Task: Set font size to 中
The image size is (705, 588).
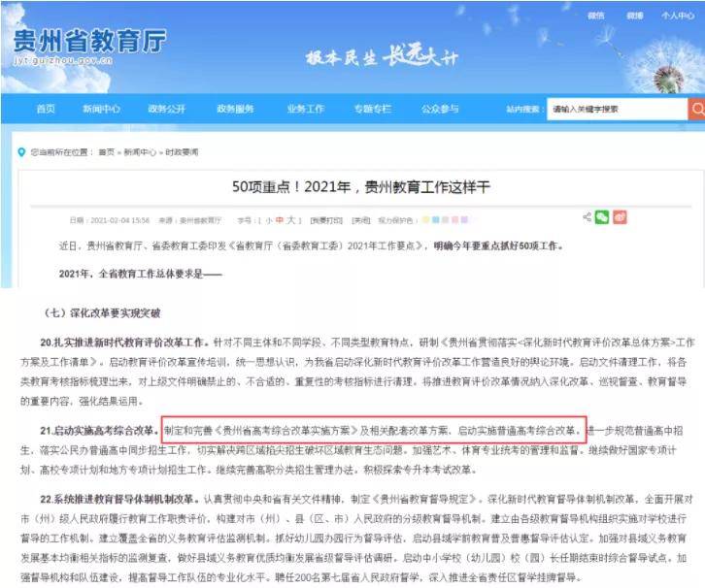Action: tap(280, 220)
